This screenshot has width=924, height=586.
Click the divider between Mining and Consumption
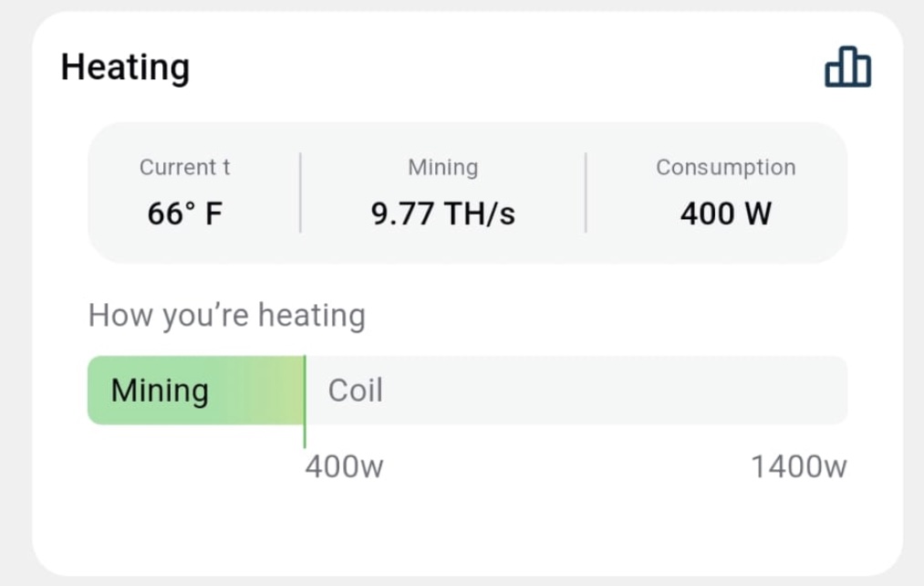point(586,193)
